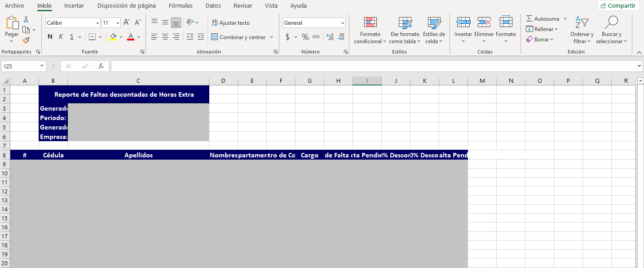Toggle underline formatting (S)
The image size is (644, 268).
pyautogui.click(x=72, y=37)
